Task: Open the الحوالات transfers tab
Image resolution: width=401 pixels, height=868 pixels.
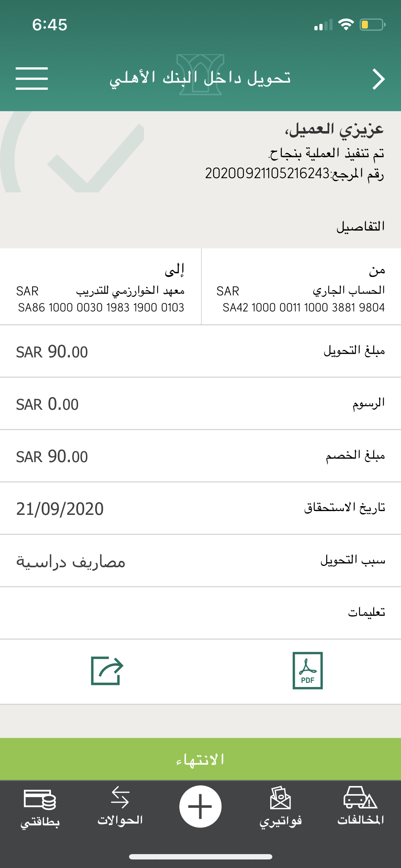Action: point(120,807)
